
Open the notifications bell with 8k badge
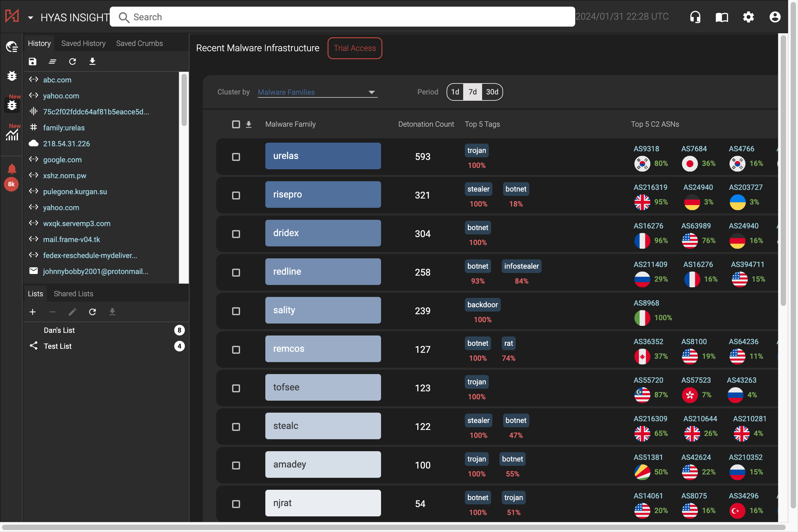point(12,171)
